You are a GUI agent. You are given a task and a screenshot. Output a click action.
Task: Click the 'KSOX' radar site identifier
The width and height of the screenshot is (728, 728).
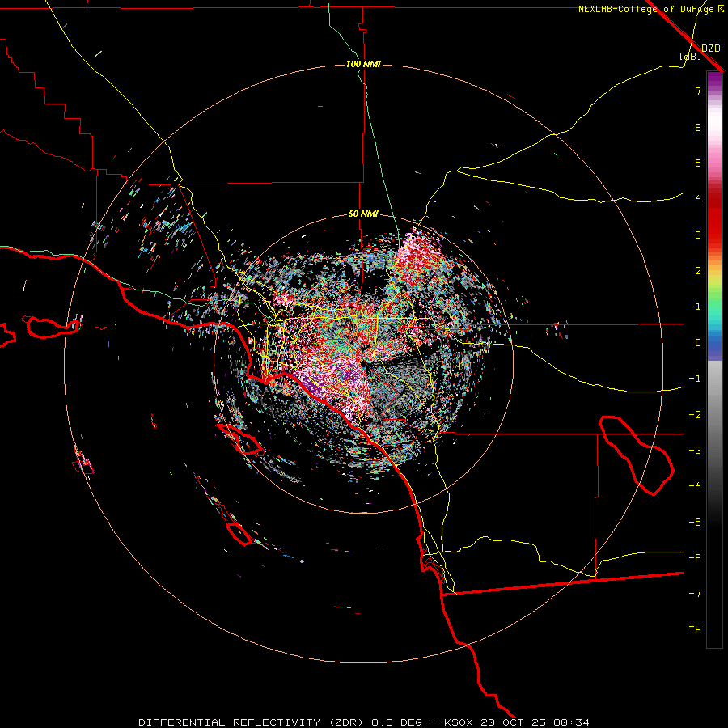[459, 722]
